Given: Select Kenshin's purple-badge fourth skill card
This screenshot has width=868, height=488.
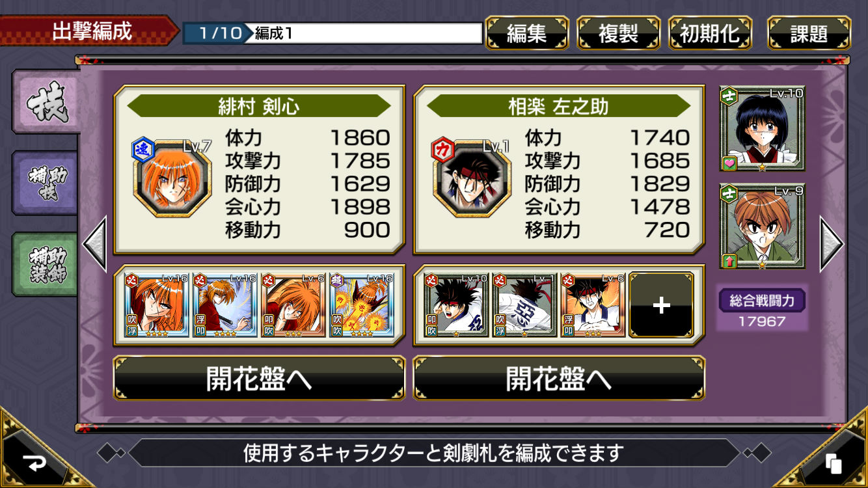Looking at the screenshot, I should [x=361, y=305].
